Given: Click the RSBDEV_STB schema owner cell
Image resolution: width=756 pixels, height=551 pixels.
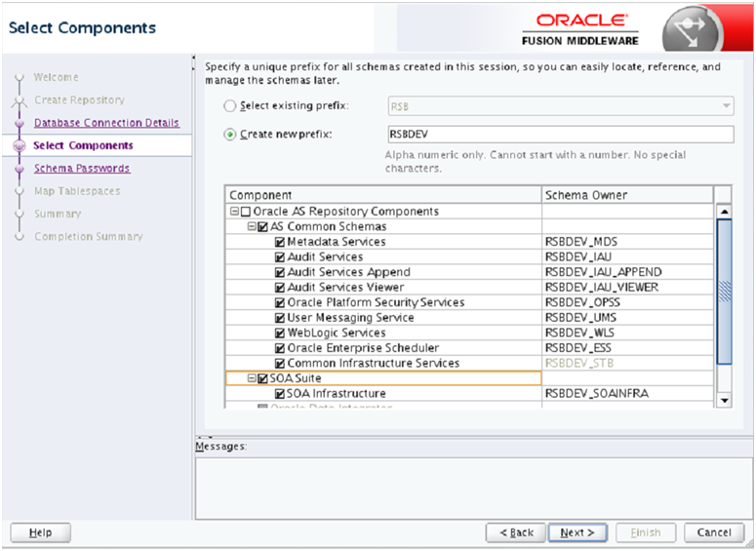Looking at the screenshot, I should point(627,364).
